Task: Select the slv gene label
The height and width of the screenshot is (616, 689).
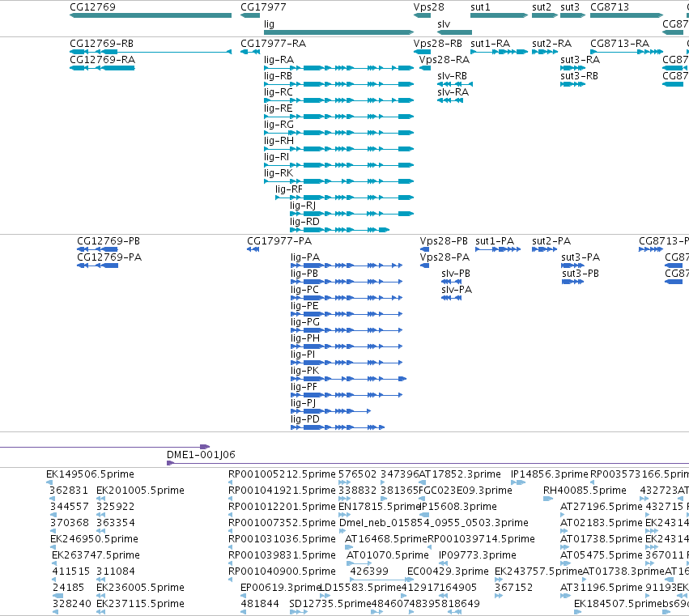Action: (x=444, y=24)
